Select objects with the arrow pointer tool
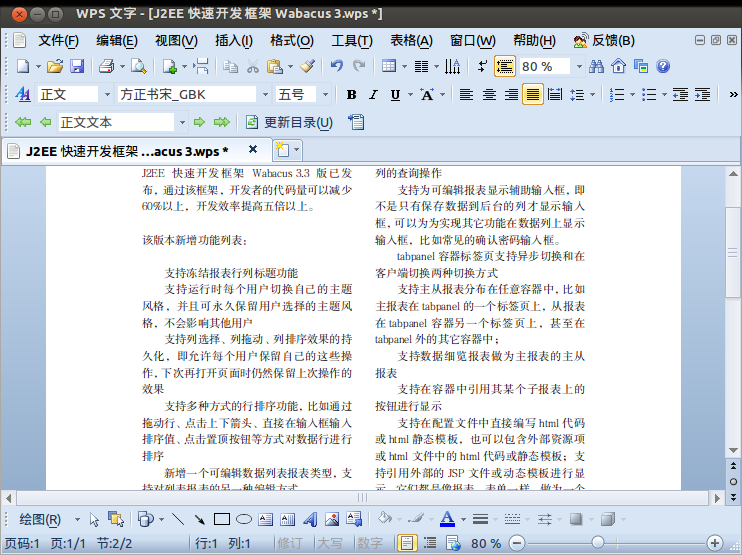This screenshot has height=555, width=742. [94, 520]
